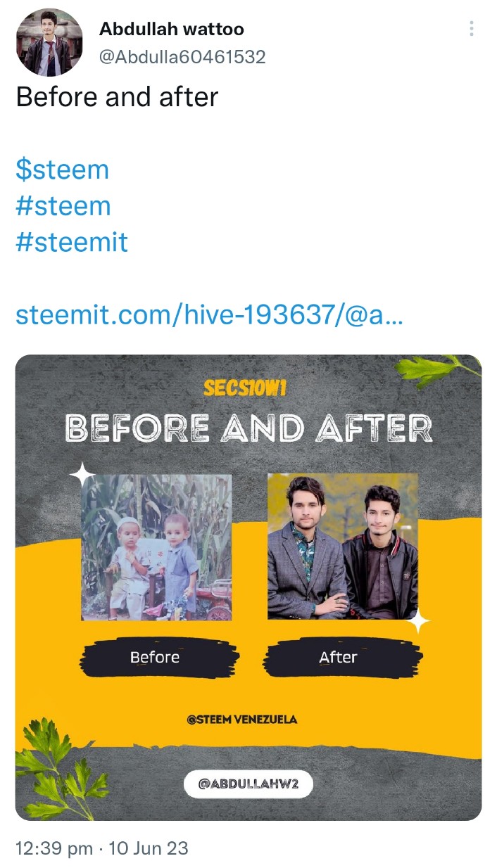The width and height of the screenshot is (497, 868).
Task: Open the #steem hashtag
Action: click(x=63, y=206)
